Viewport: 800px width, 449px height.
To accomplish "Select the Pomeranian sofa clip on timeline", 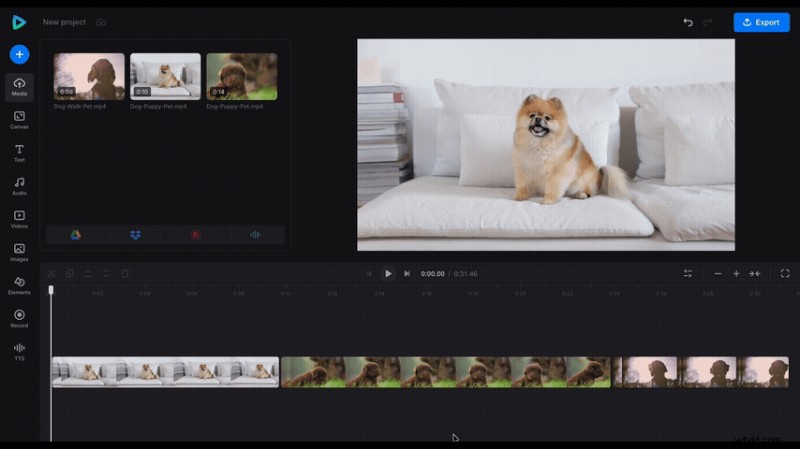I will click(x=165, y=372).
